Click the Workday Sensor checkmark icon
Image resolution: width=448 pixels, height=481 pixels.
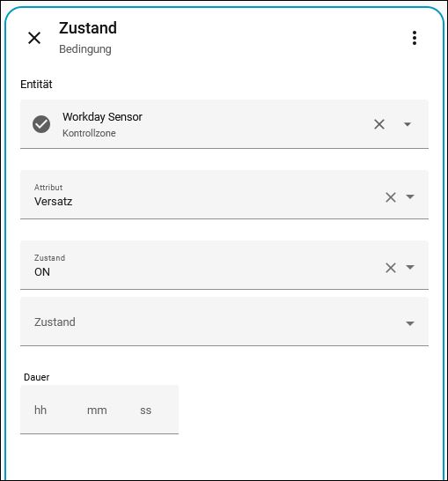pyautogui.click(x=41, y=124)
